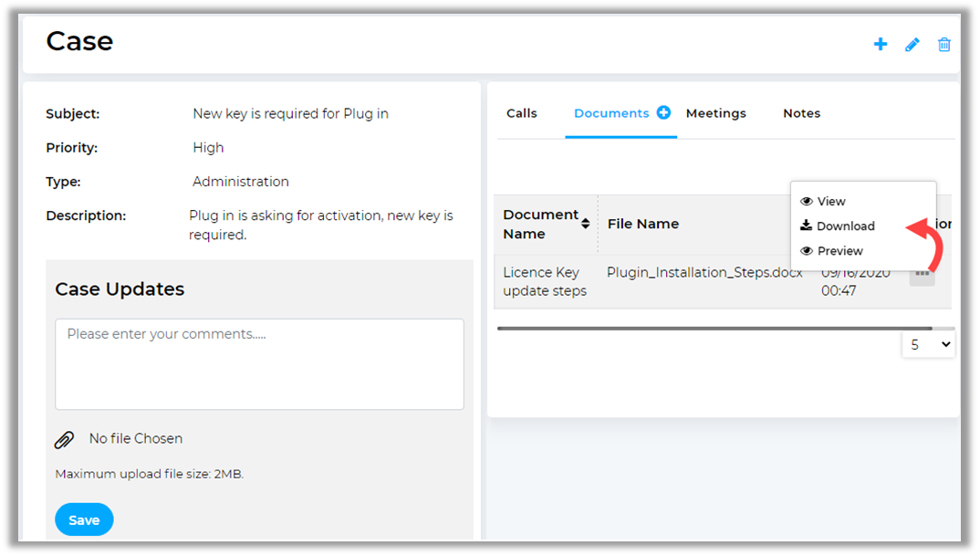Click the eye icon next to View
The image size is (980, 556).
(x=807, y=202)
